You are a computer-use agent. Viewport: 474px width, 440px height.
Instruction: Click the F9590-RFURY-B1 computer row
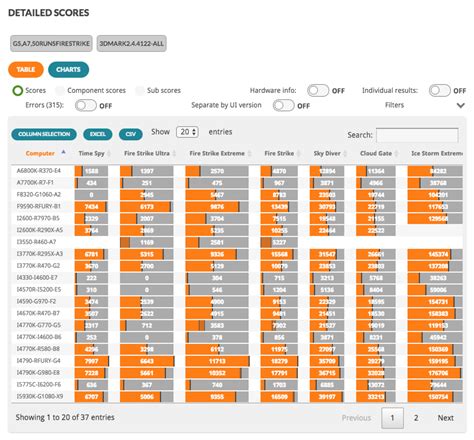pyautogui.click(x=237, y=207)
